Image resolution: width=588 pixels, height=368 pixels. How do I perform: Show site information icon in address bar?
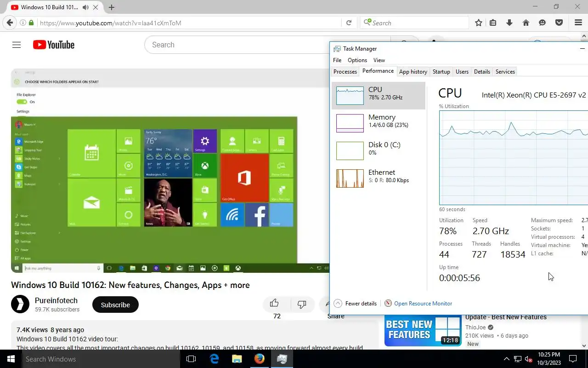(23, 23)
